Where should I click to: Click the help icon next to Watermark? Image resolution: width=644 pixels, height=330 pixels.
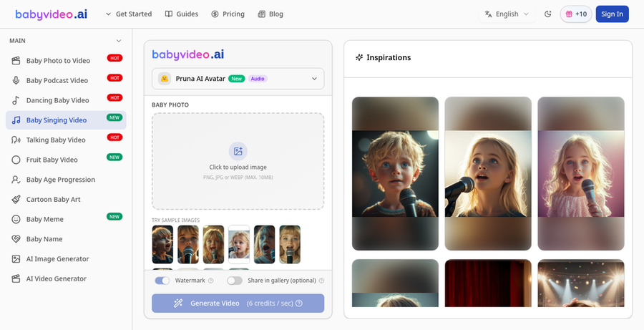[210, 281]
